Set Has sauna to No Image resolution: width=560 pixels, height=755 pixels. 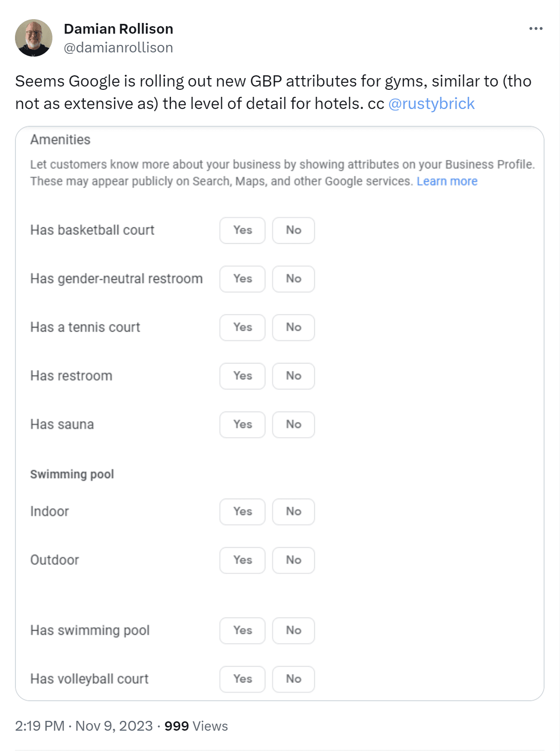(x=293, y=425)
